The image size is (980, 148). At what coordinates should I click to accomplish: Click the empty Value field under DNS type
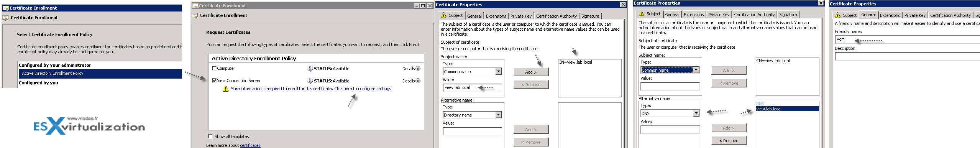670,130
